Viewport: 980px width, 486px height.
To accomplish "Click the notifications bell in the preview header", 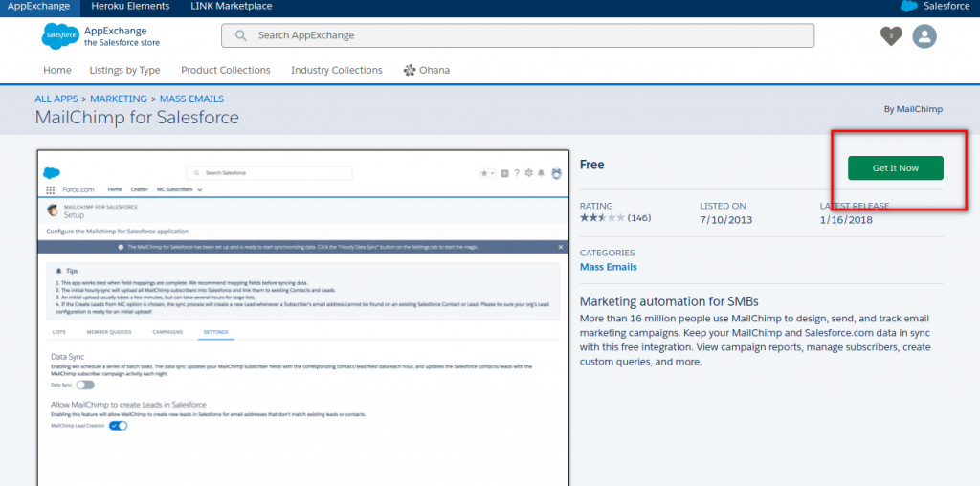I will tap(542, 173).
